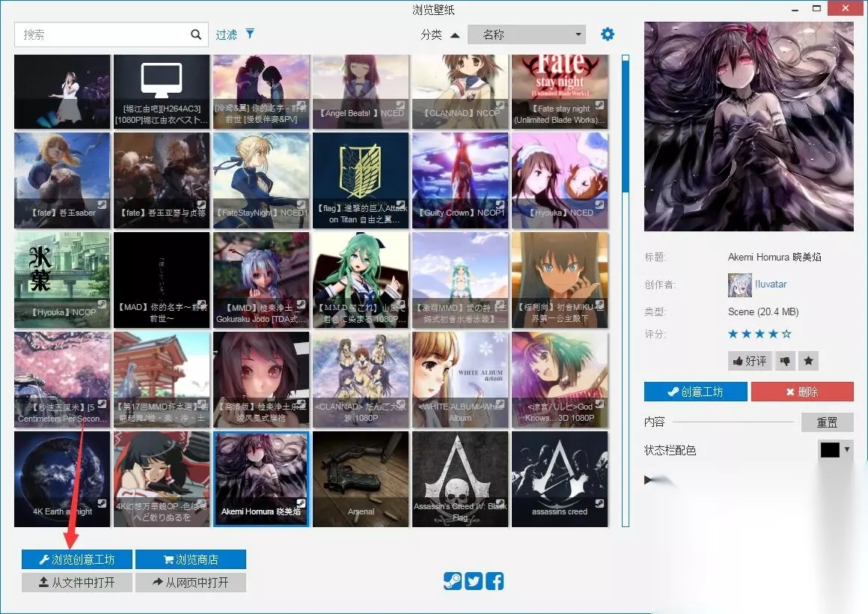Open the Facebook social icon

[x=495, y=581]
